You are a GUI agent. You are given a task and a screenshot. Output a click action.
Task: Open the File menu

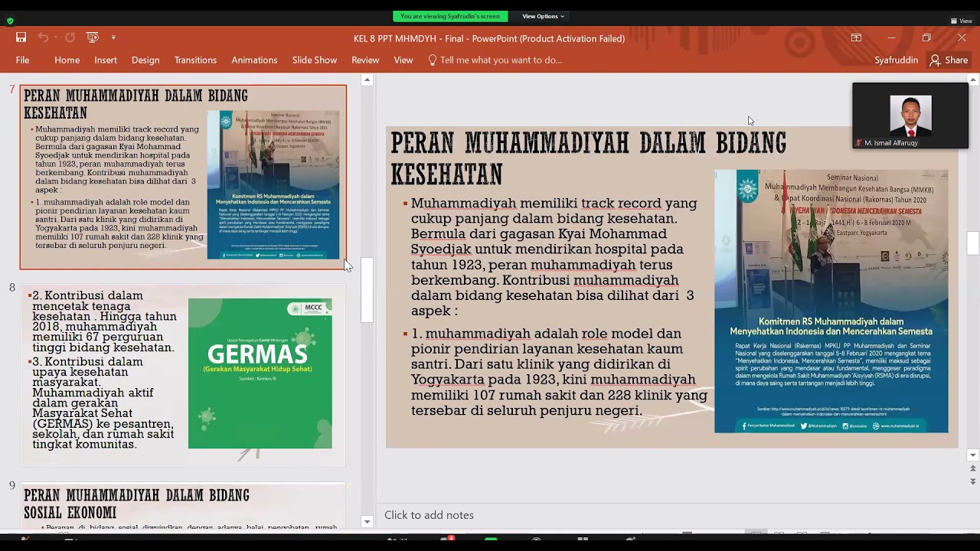coord(23,60)
